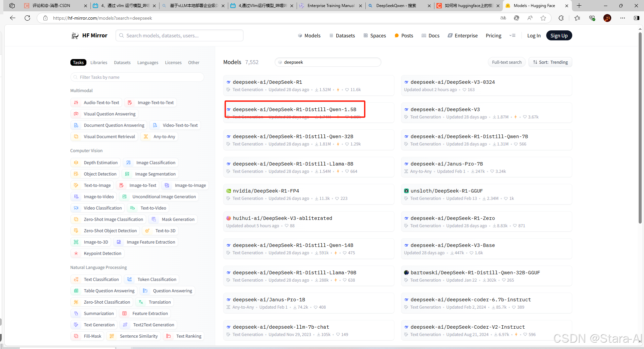
Task: Open deepseek-ai/Janus-Pro-7B model card
Action: 487,167
